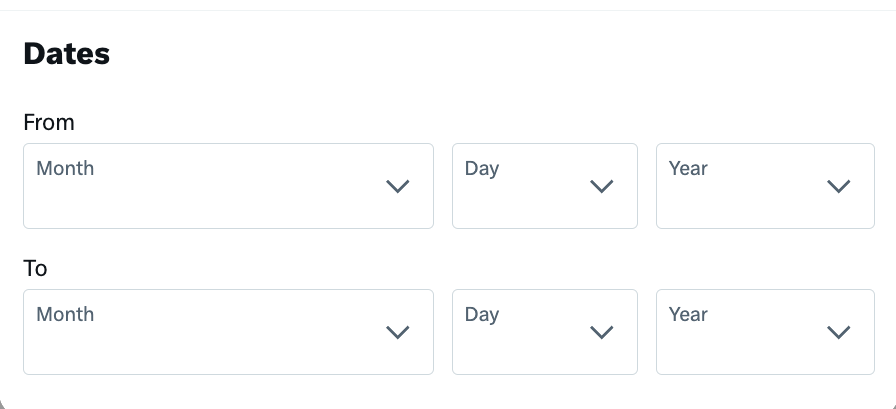Click the chevron arrow in To Day
This screenshot has height=409, width=896.
click(601, 332)
